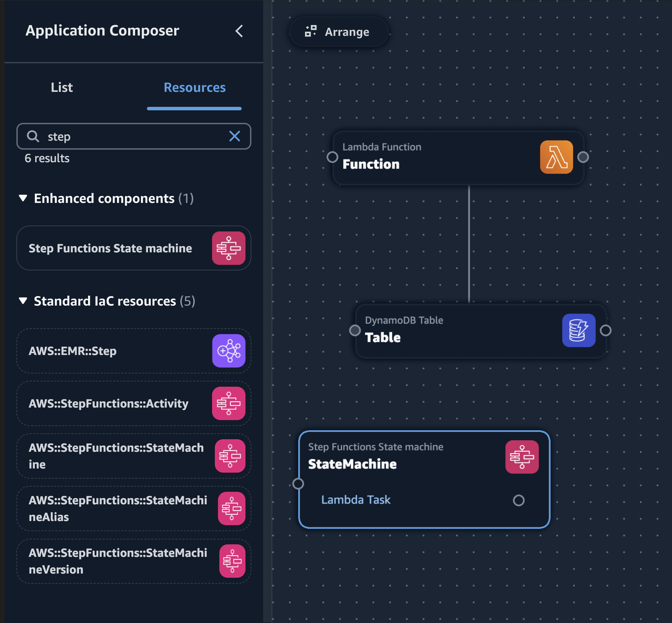Open the Lambda Task link in StateMachine
The width and height of the screenshot is (672, 623).
[x=355, y=500]
